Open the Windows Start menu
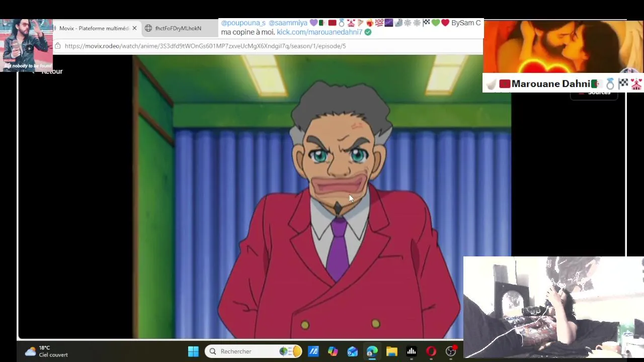Image resolution: width=644 pixels, height=362 pixels. click(x=193, y=351)
